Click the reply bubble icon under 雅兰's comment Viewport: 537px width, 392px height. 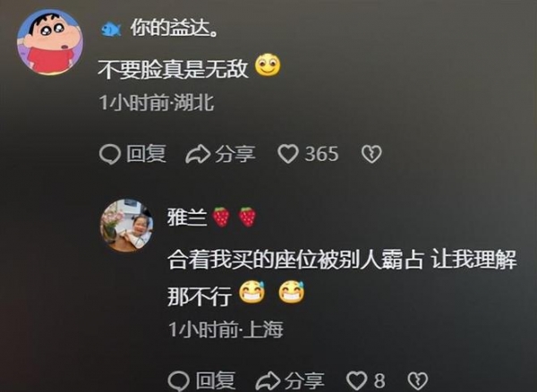178,381
